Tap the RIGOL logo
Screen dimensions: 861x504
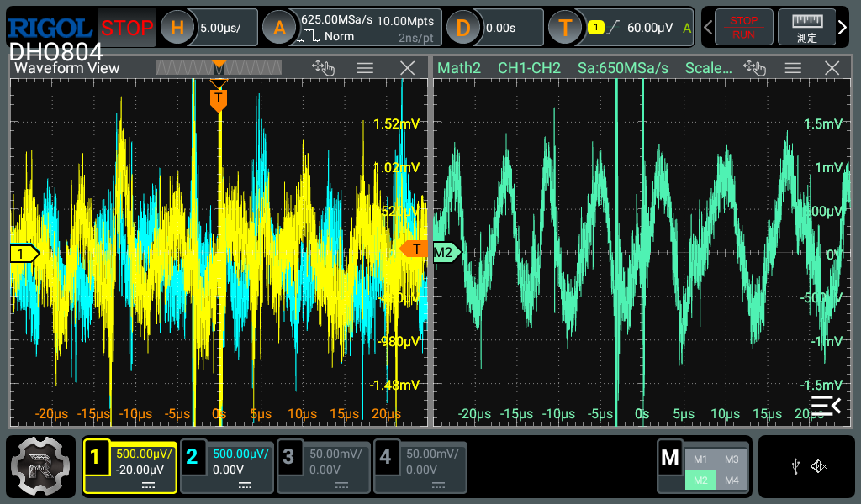click(x=50, y=28)
